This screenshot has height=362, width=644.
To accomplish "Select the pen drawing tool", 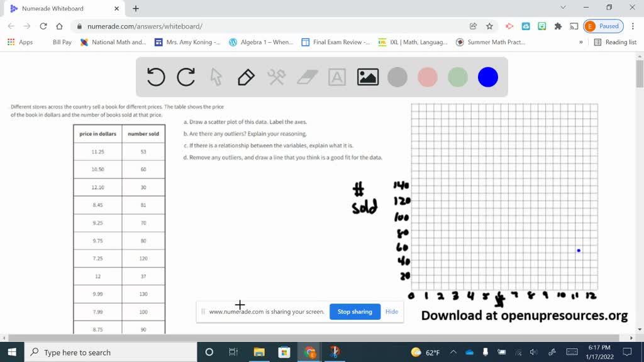I will pyautogui.click(x=246, y=77).
